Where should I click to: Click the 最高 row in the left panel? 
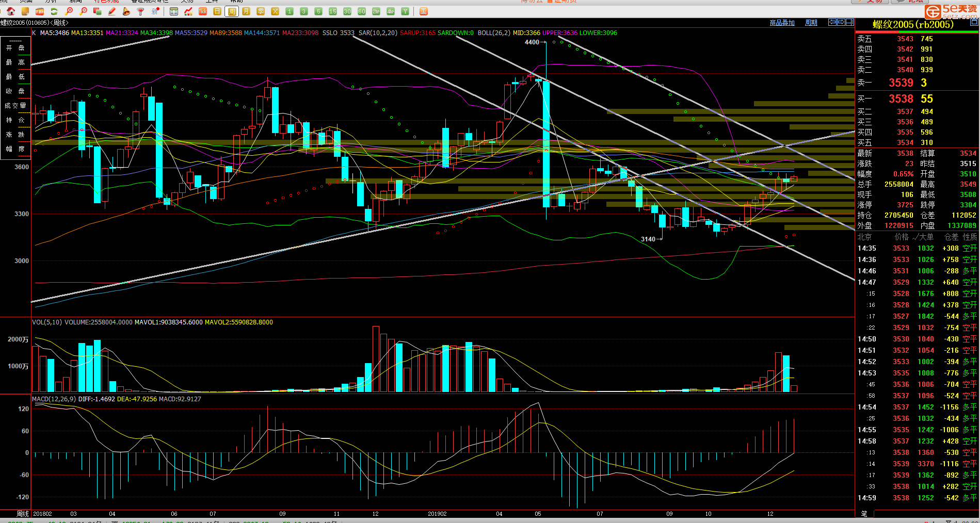pyautogui.click(x=15, y=62)
